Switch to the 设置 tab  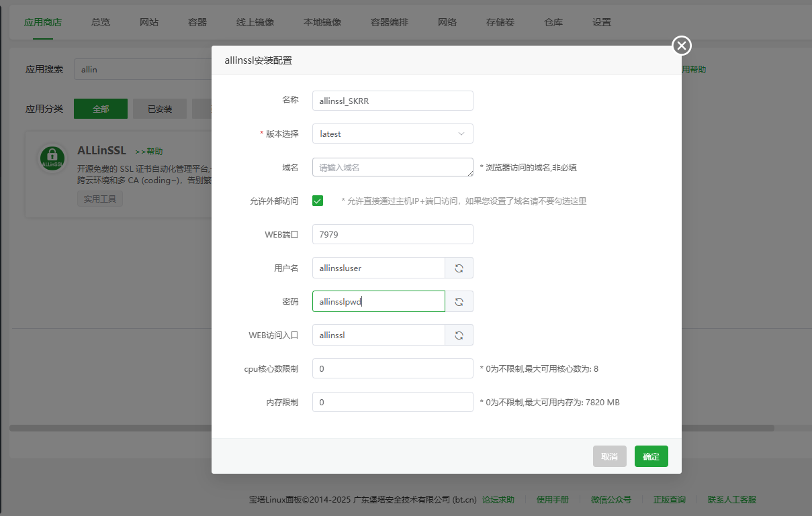[x=602, y=22]
